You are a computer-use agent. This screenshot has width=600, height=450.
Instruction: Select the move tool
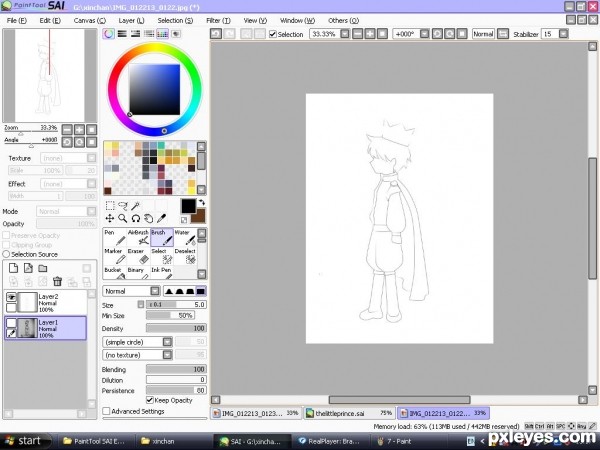pyautogui.click(x=110, y=218)
